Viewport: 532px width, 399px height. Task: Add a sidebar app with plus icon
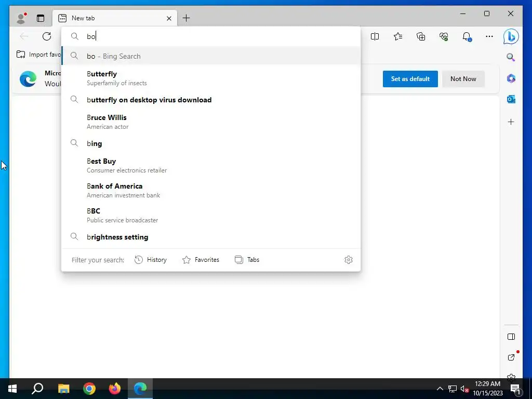coord(511,122)
